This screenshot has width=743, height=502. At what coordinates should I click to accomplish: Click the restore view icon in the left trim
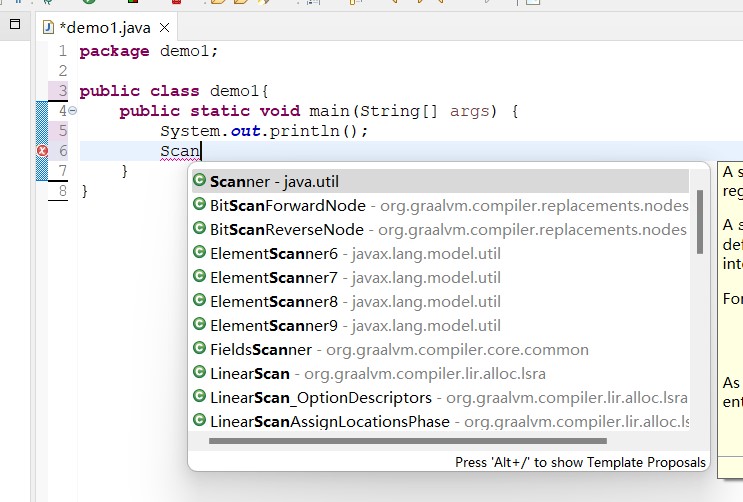15,24
